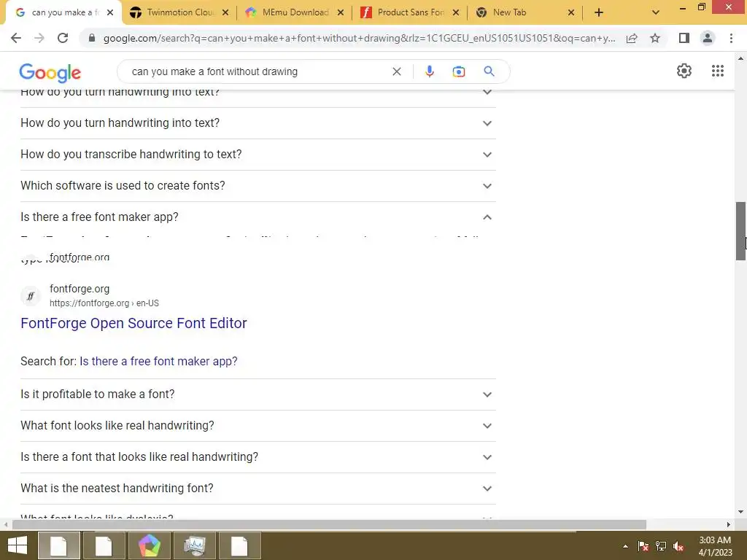Close the MEmu Download tab
747x560 pixels.
pyautogui.click(x=341, y=12)
